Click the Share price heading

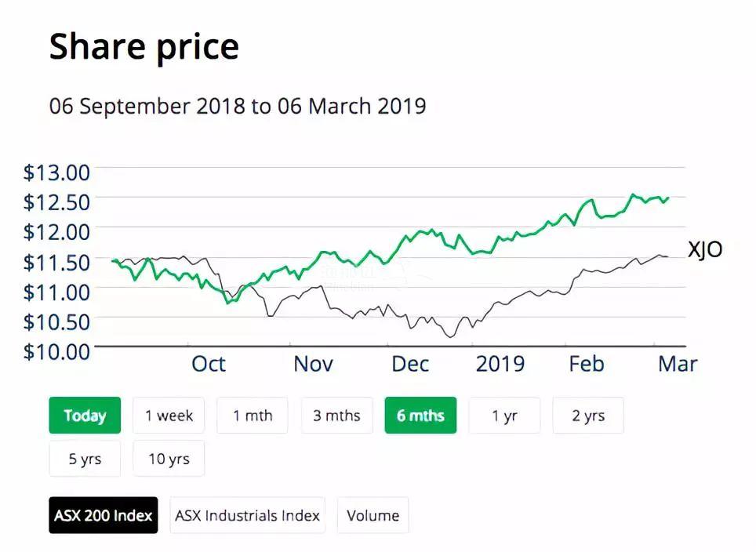click(x=144, y=47)
